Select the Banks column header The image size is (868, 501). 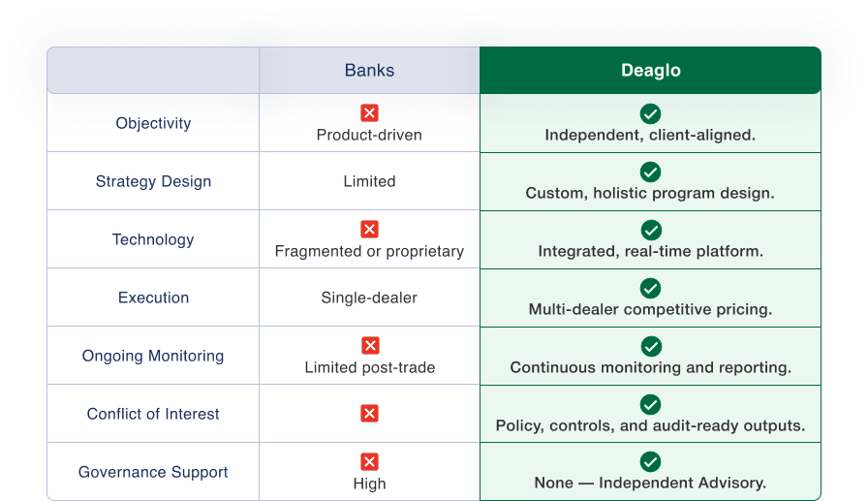coord(369,71)
